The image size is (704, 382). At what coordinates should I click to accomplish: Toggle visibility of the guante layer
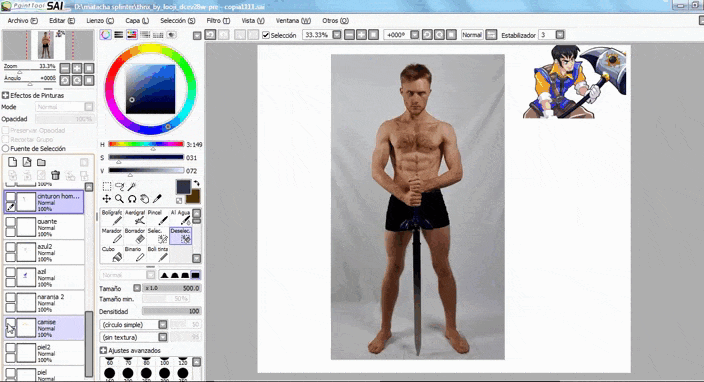tap(10, 223)
